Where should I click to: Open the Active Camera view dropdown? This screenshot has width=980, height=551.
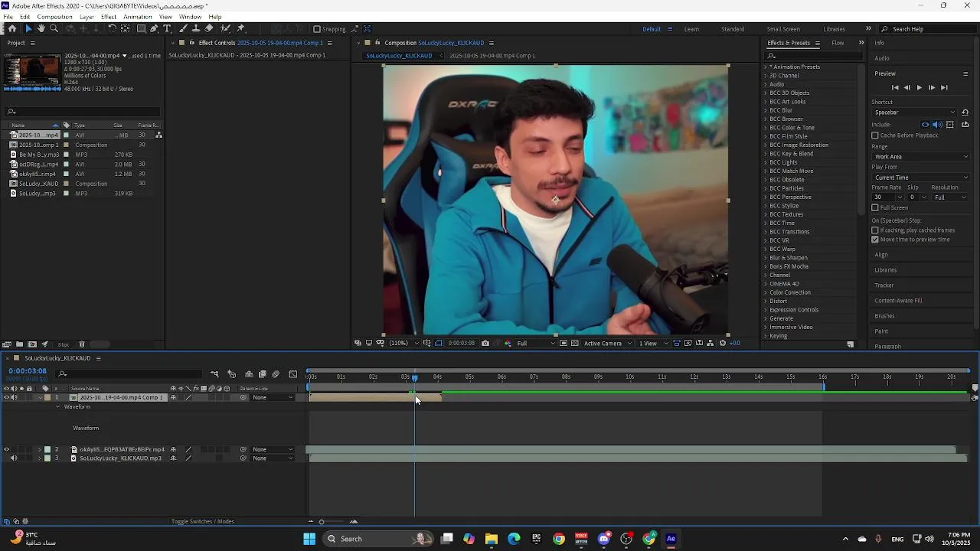pos(608,343)
